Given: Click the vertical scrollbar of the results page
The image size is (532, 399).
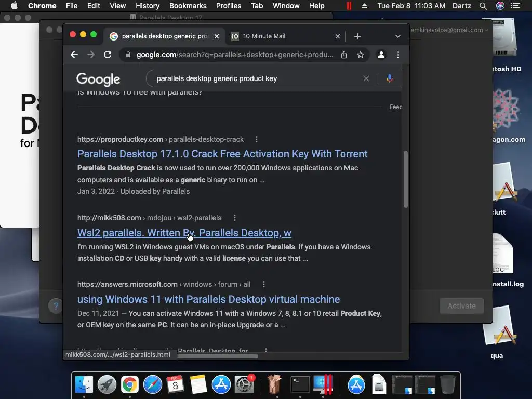Looking at the screenshot, I should click(405, 179).
